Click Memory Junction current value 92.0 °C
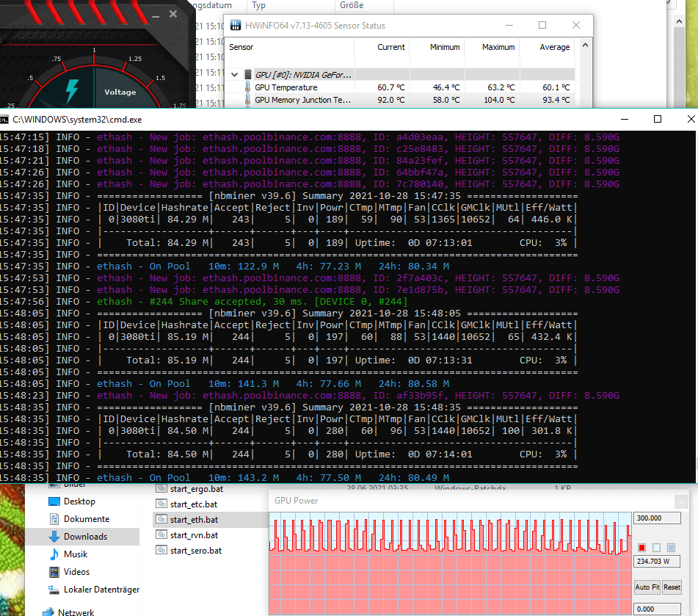This screenshot has width=698, height=616. coord(391,100)
